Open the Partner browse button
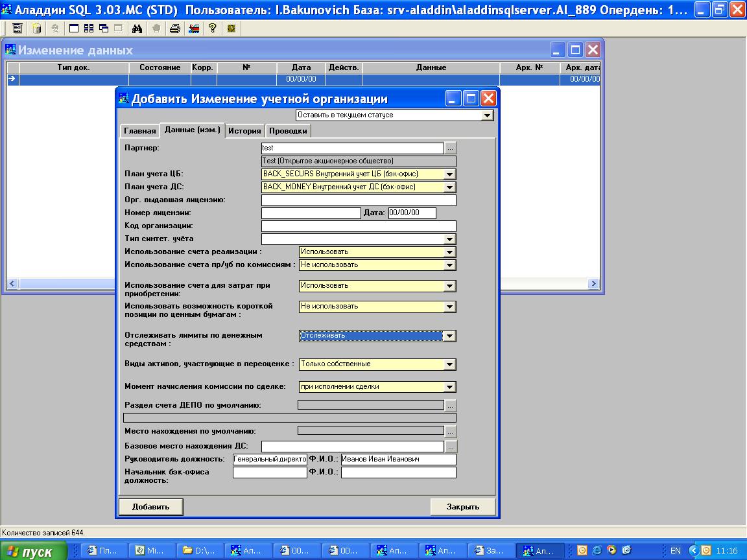The width and height of the screenshot is (747, 560). point(450,148)
